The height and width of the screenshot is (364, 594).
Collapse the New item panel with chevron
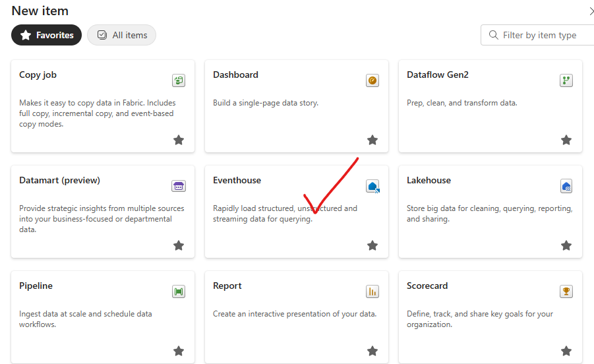(x=590, y=11)
